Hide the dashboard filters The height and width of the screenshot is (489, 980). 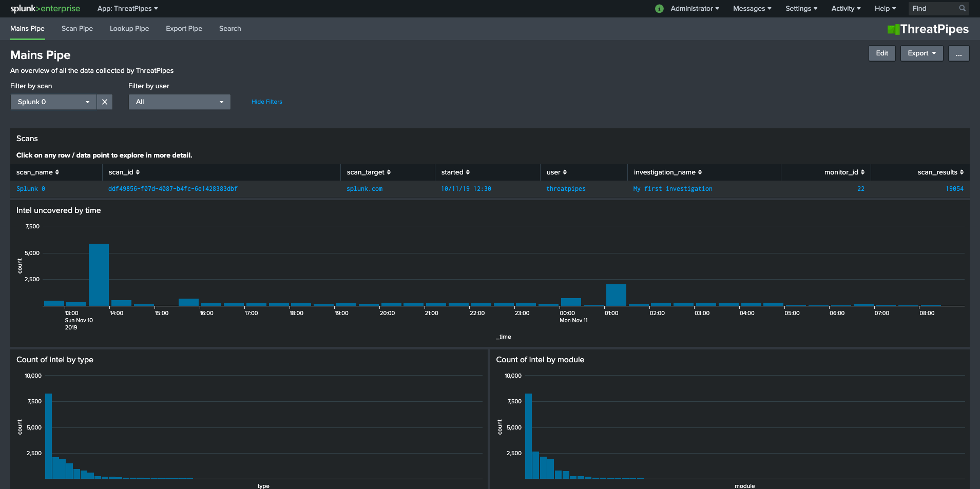266,102
